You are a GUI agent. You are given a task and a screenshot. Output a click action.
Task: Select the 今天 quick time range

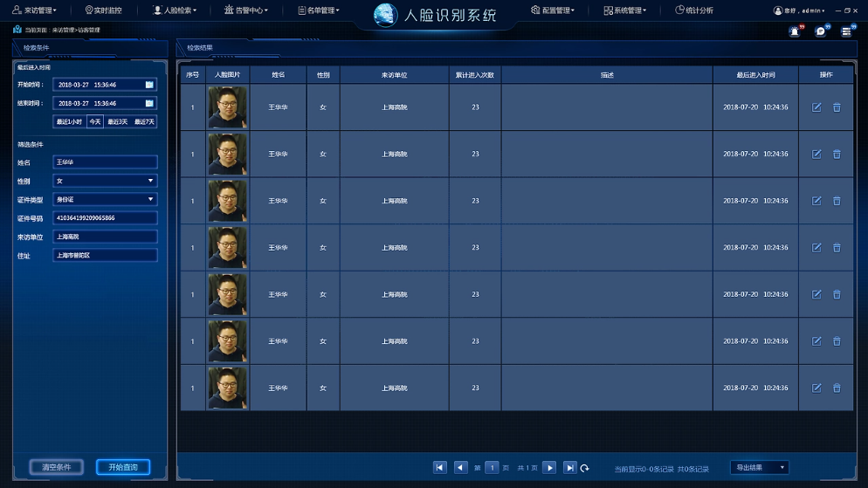94,122
